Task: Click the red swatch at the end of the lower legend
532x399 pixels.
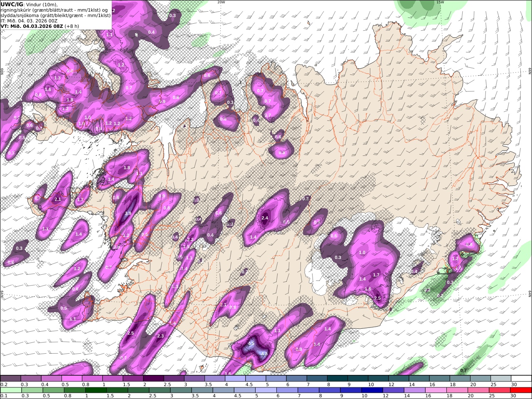Action: (522, 390)
